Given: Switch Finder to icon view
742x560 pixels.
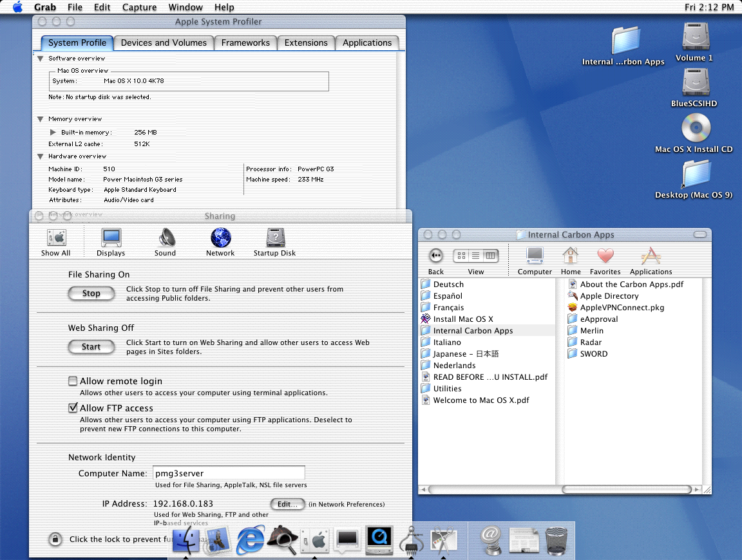Looking at the screenshot, I should pyautogui.click(x=461, y=256).
